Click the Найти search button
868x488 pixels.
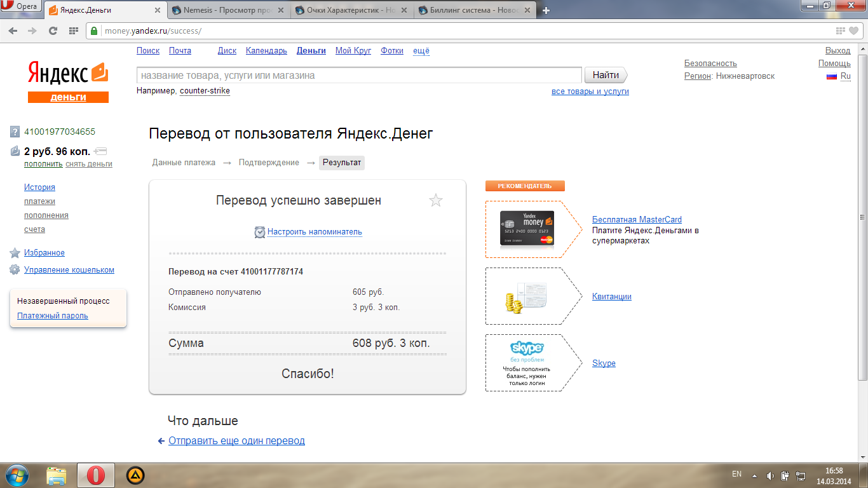tap(606, 75)
